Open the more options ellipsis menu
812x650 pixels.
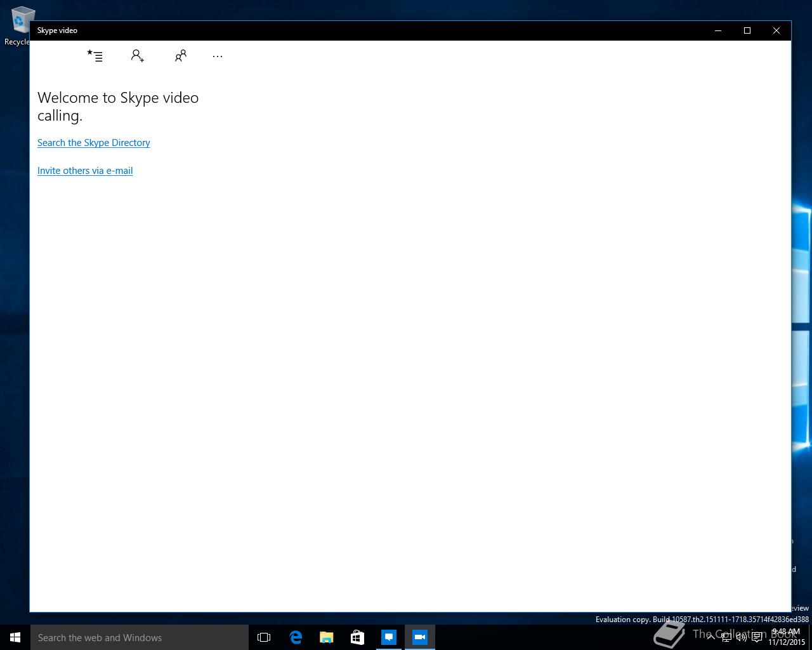218,56
